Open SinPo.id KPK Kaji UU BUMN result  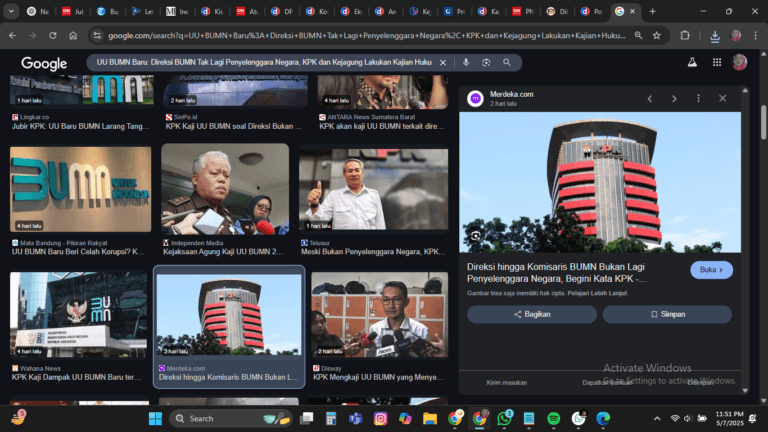click(234, 126)
